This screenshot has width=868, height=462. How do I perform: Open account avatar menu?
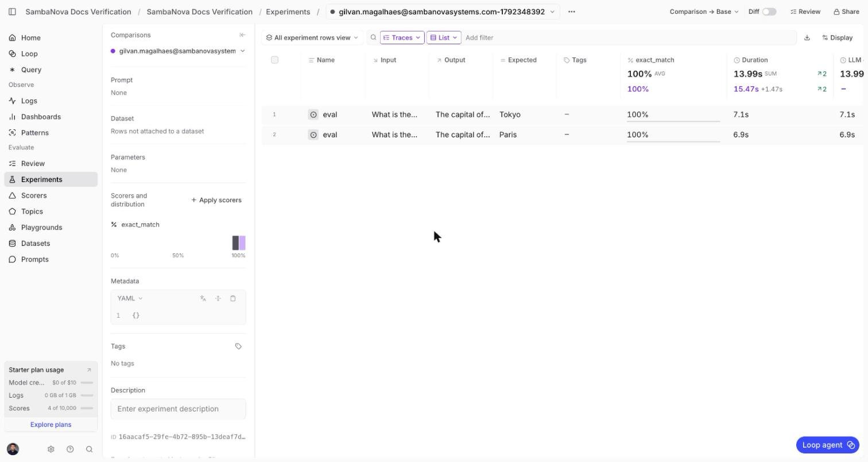(13, 449)
